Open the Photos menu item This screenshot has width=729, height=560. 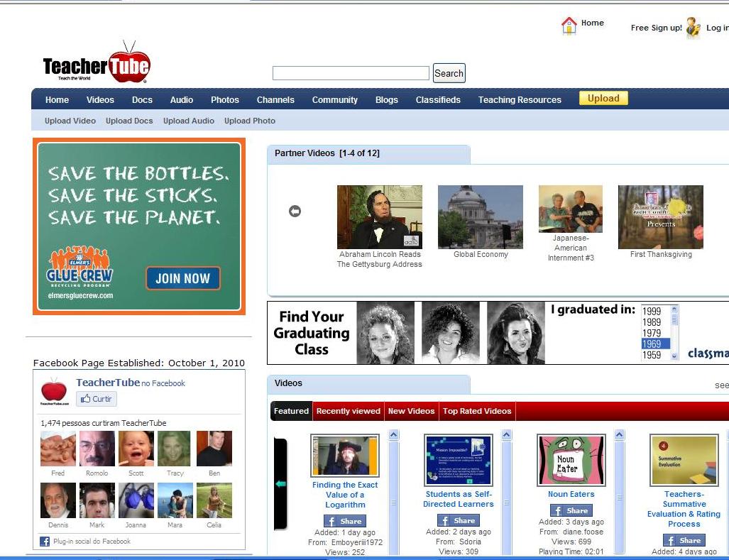pyautogui.click(x=225, y=100)
